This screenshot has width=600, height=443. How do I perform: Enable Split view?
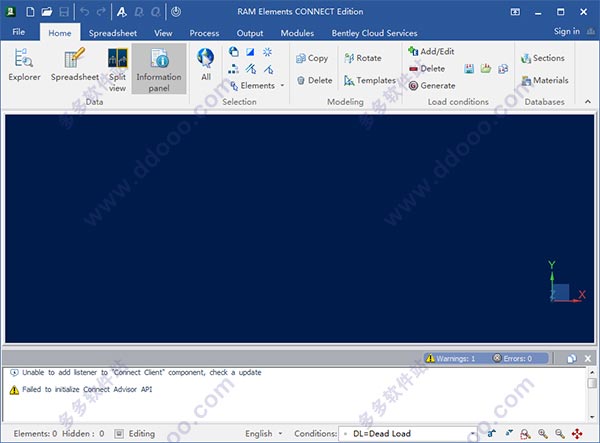point(117,70)
